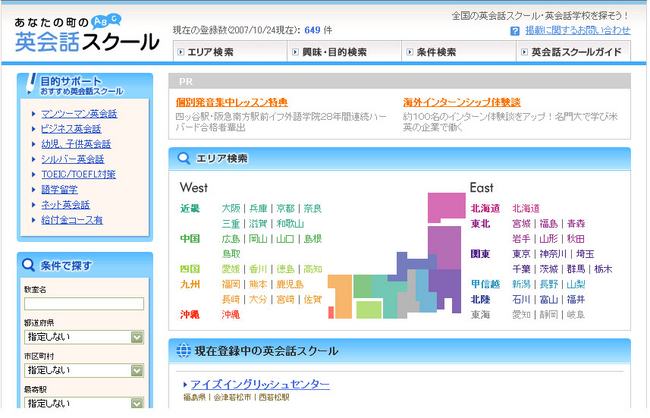Screen dimensions: 650x418
Task: Open the エリア検索 navigation tab
Action: (230, 52)
